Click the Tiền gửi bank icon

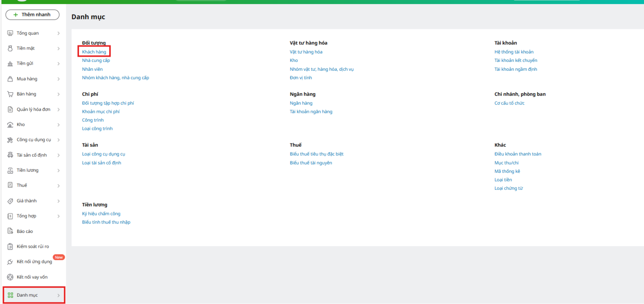[10, 64]
